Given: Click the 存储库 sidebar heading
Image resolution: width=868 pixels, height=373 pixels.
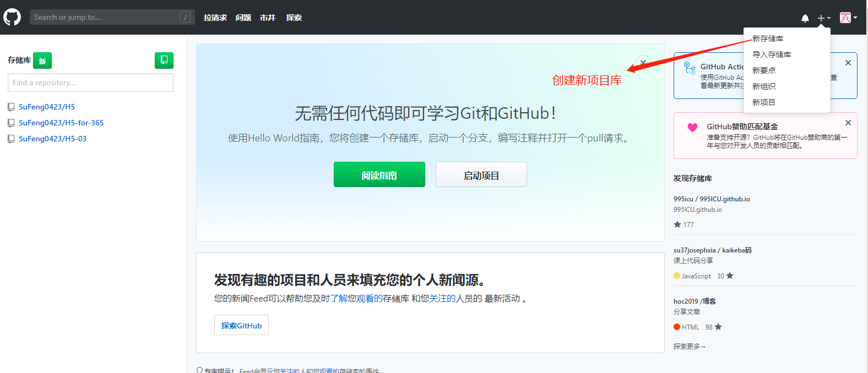Looking at the screenshot, I should (x=19, y=61).
